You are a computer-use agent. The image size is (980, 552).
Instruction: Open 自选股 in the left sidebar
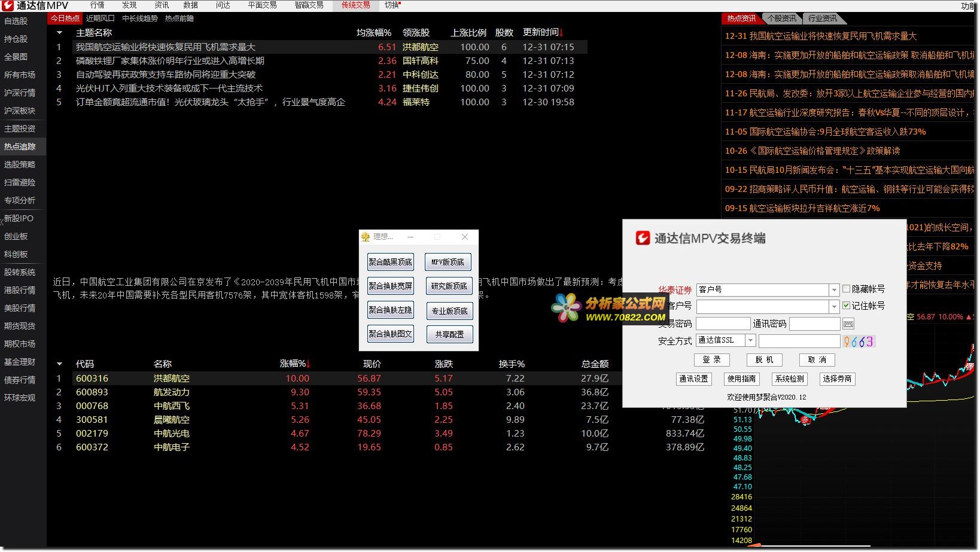point(16,21)
